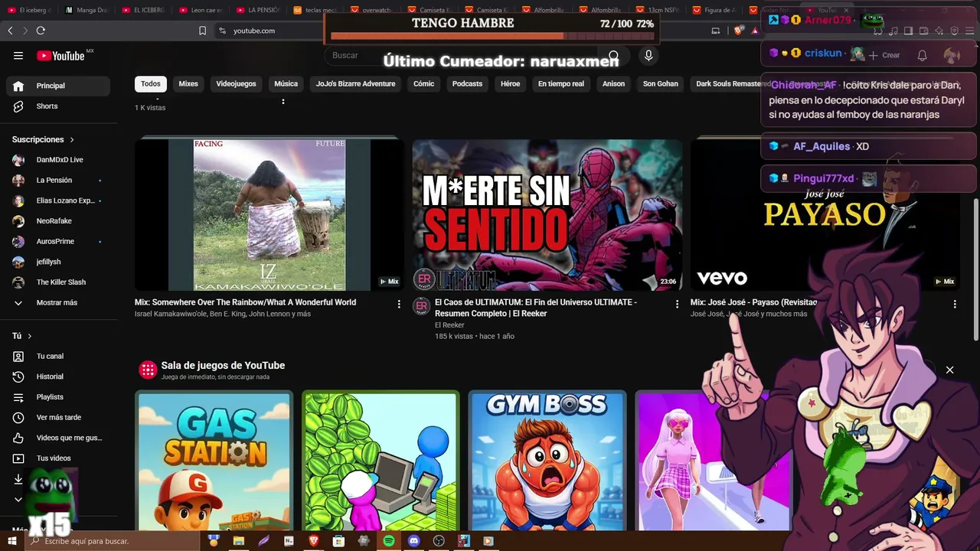
Task: Open Ver más tarde list
Action: pos(58,417)
